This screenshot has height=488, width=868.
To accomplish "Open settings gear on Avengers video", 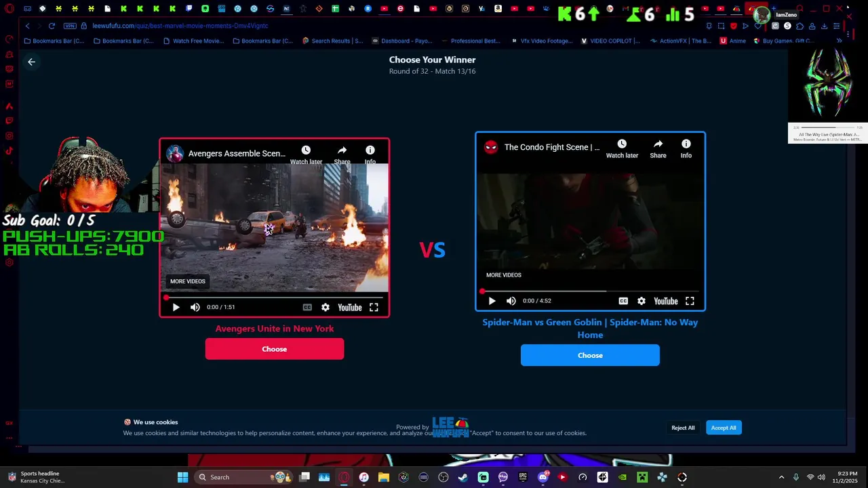I will pyautogui.click(x=325, y=307).
